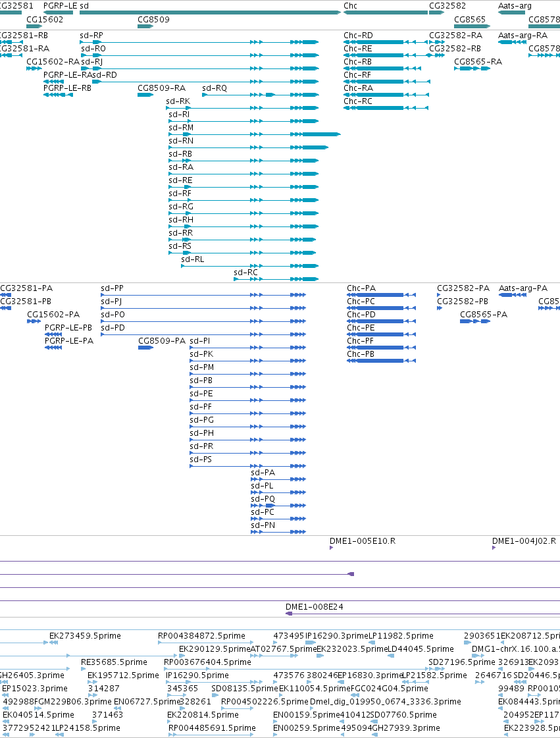The image size is (560, 738).
Task: Click the sd-RN transcript label
Action: tap(181, 141)
